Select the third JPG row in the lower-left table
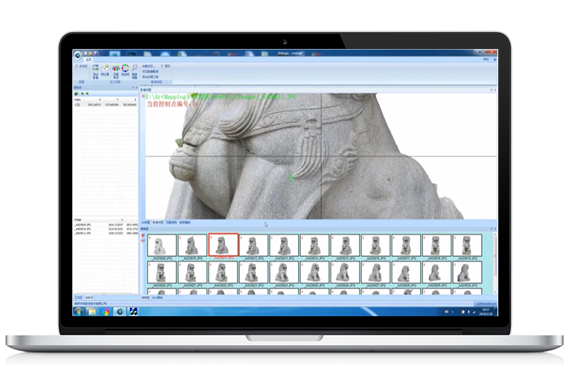This screenshot has height=392, width=569. [x=106, y=233]
